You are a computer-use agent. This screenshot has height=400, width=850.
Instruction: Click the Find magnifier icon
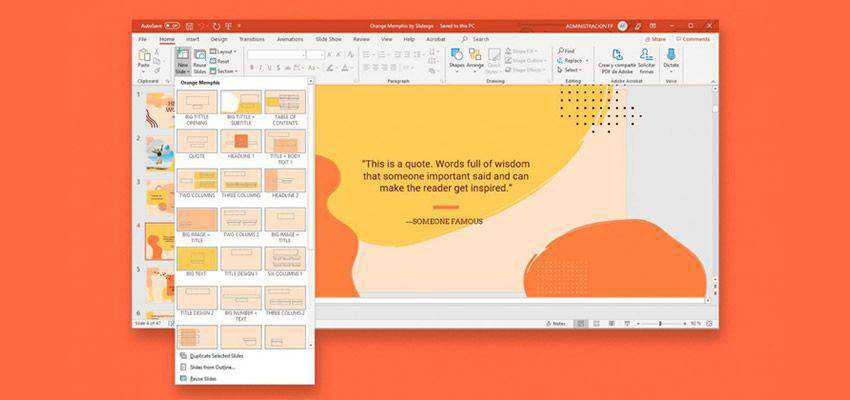(560, 50)
